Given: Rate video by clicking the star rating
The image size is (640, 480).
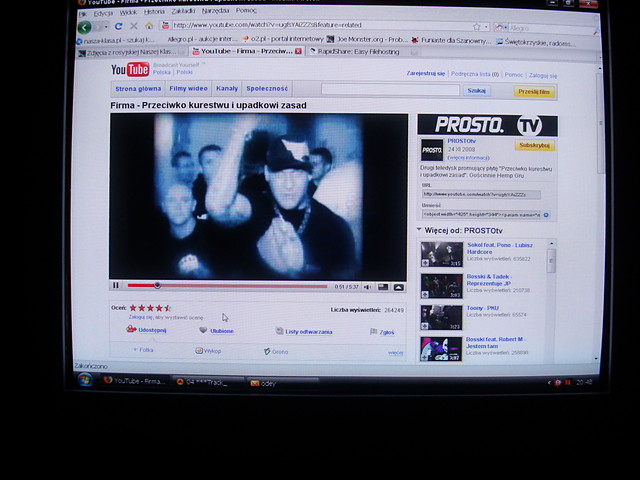Looking at the screenshot, I should pos(150,308).
